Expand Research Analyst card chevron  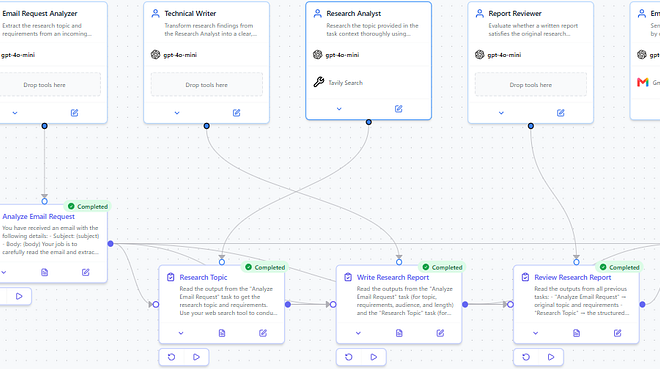[x=339, y=109]
